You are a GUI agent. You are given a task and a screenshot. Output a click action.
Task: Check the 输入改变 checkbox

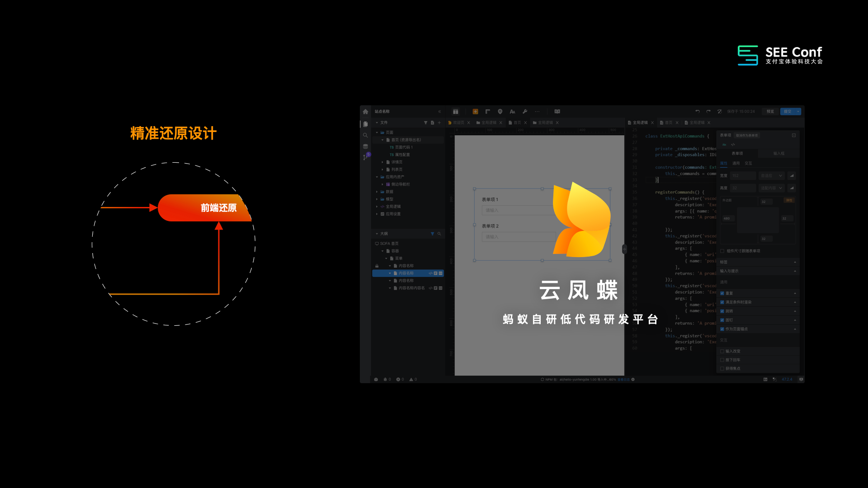click(x=722, y=352)
